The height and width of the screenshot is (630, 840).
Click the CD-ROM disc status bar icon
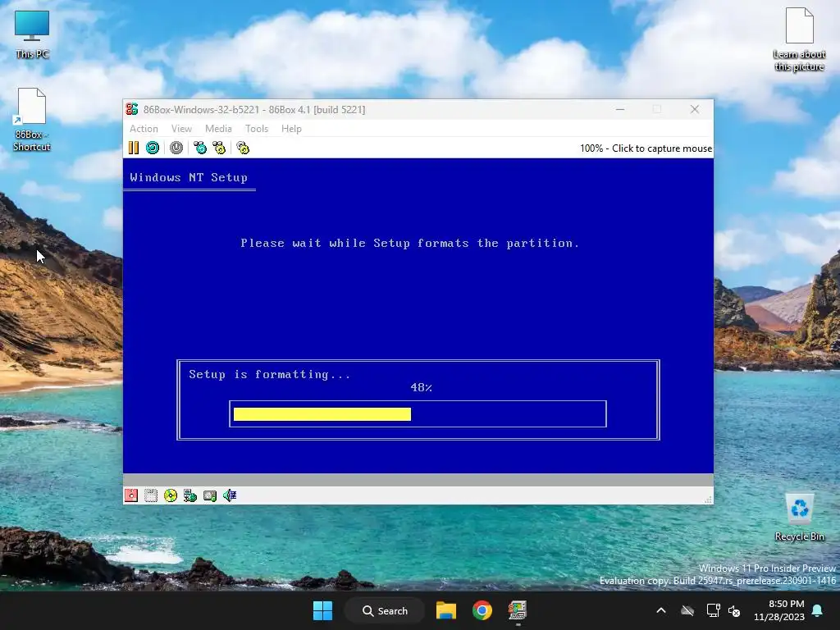(x=171, y=495)
